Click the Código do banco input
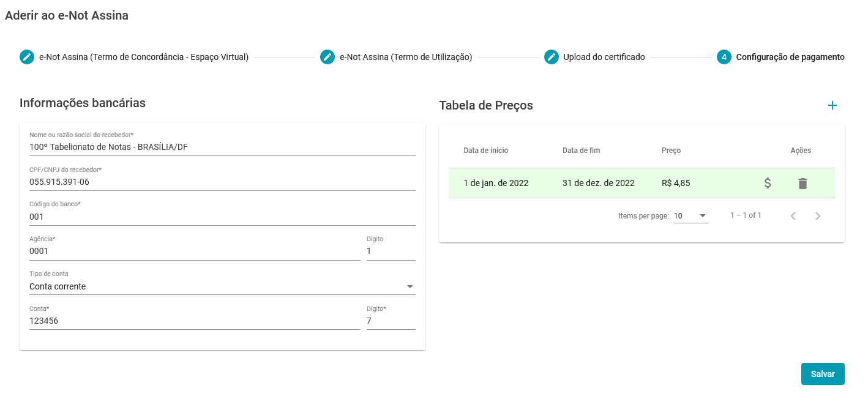The height and width of the screenshot is (410, 868). click(222, 217)
